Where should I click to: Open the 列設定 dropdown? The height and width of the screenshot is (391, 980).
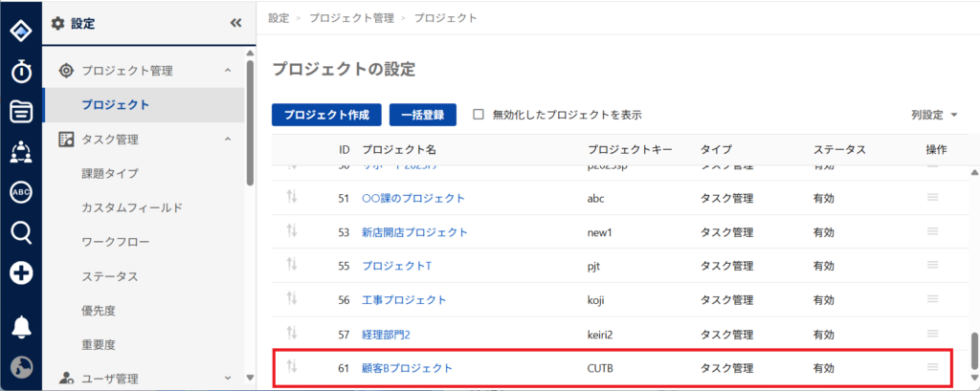pyautogui.click(x=934, y=115)
